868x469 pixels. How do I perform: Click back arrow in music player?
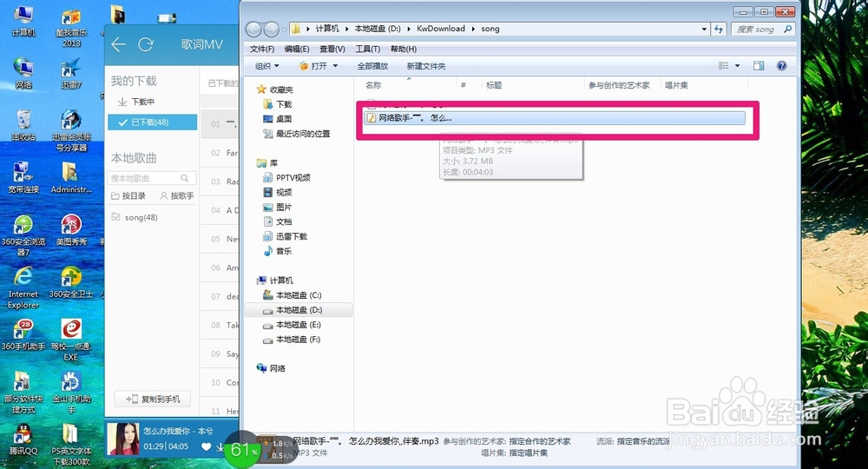118,44
